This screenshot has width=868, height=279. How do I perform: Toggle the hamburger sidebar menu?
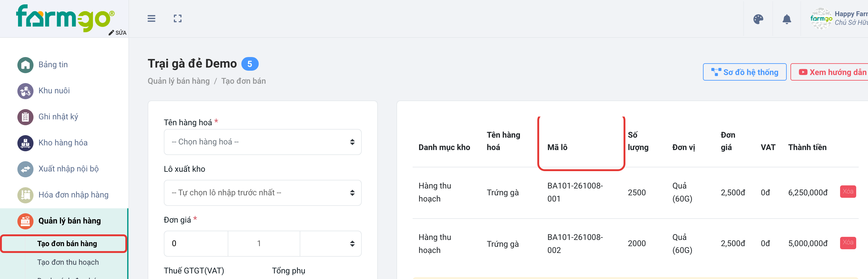(x=151, y=19)
